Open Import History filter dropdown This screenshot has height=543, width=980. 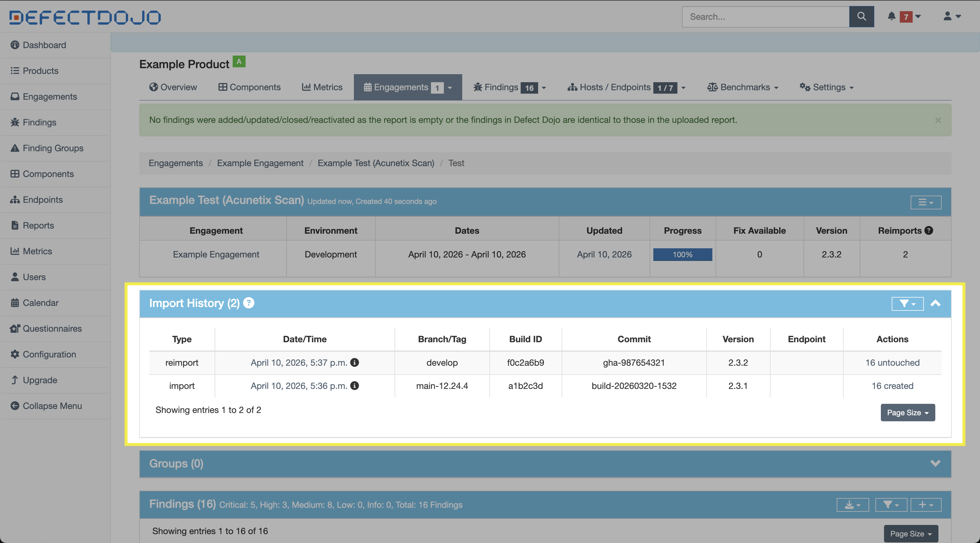point(907,304)
